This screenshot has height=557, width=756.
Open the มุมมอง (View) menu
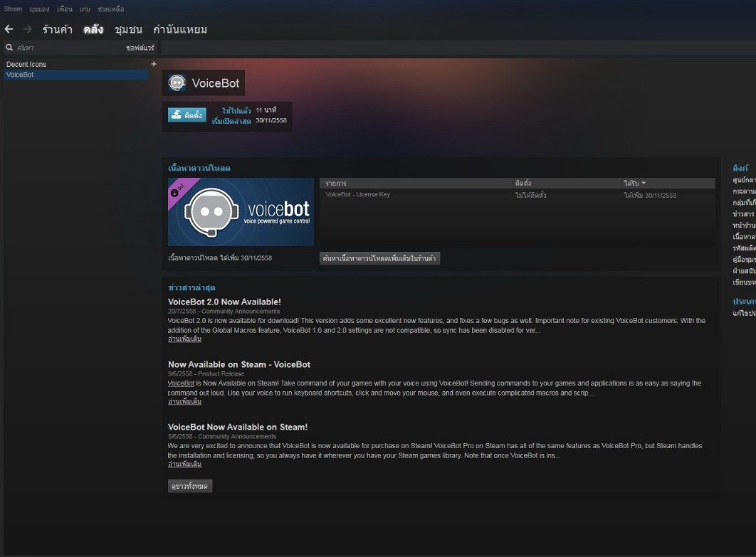(x=39, y=9)
